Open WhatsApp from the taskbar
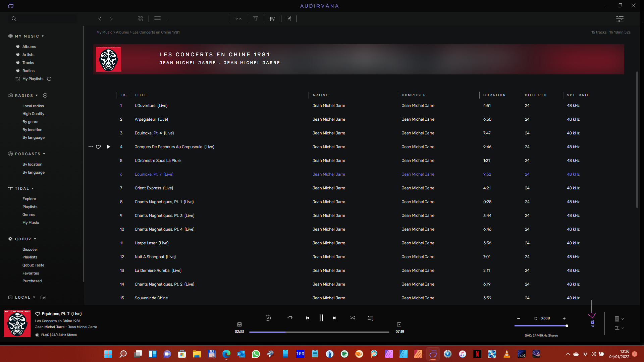Screen dimensions: 644x362 click(x=256, y=354)
